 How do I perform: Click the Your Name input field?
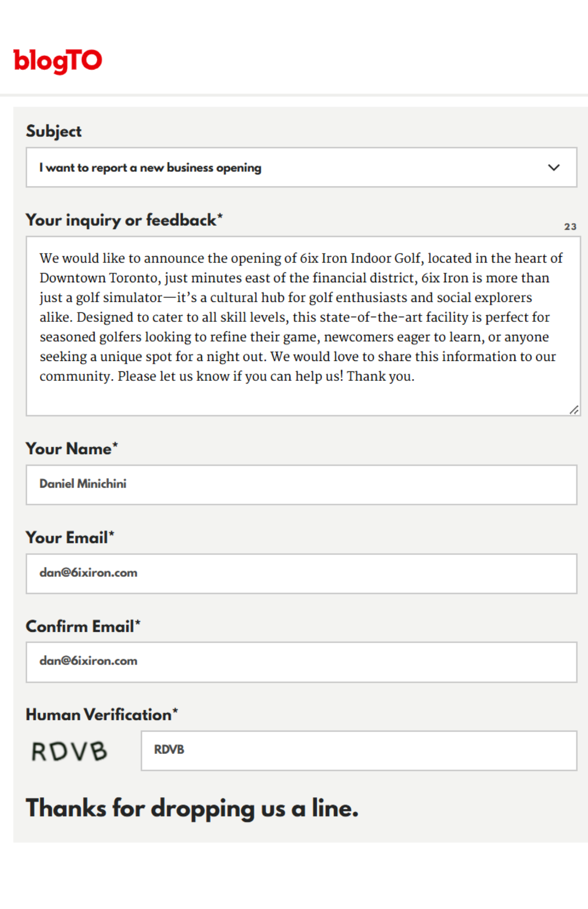coord(301,484)
